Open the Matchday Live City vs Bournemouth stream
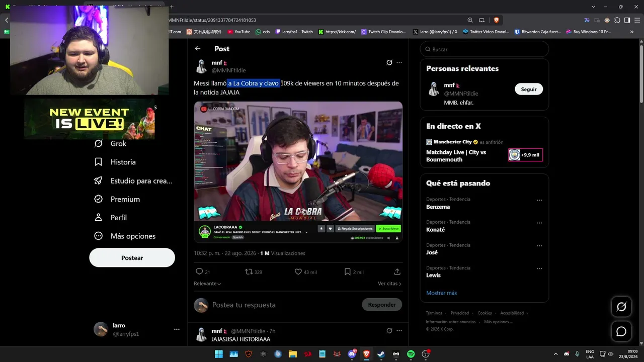Viewport: 644px width, 362px height. click(484, 151)
